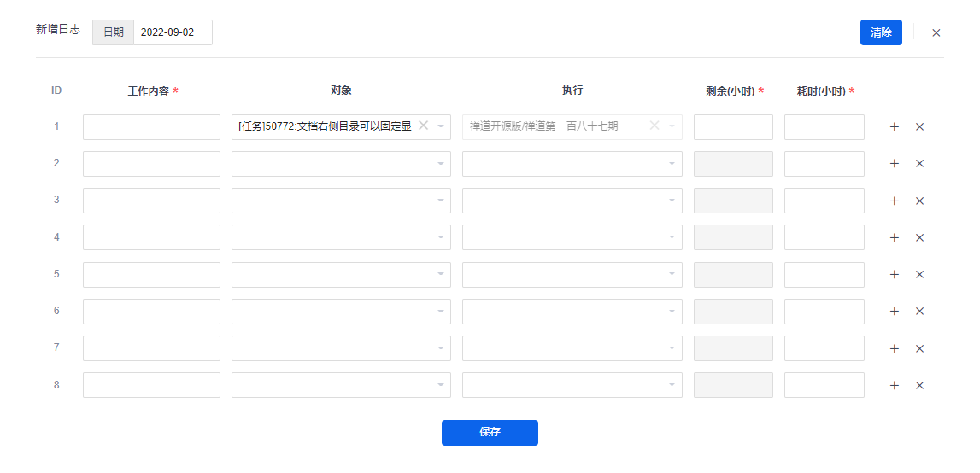Image resolution: width=980 pixels, height=473 pixels.
Task: Focus the 日期 field showing 2022-09-02
Action: [x=173, y=32]
